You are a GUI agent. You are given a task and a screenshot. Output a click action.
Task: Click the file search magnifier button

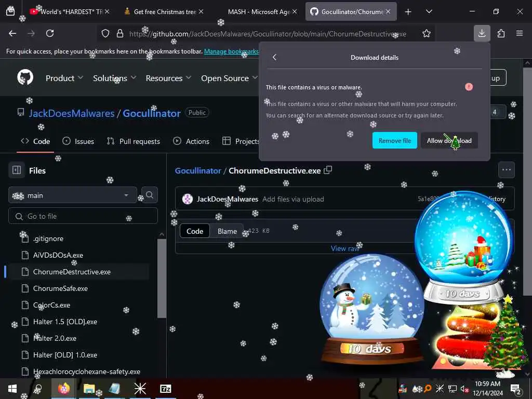[x=150, y=195]
